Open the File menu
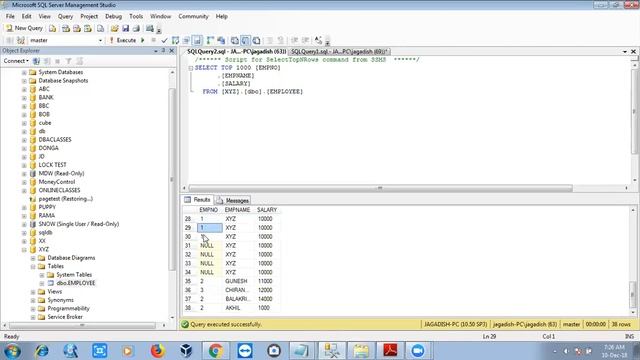Viewport: 640px width, 360px height. 10,17
